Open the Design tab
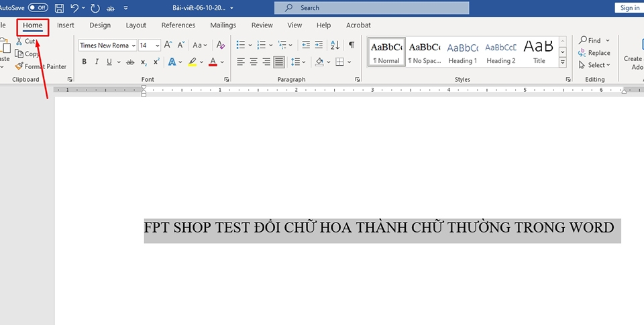This screenshot has height=325, width=644. tap(100, 25)
